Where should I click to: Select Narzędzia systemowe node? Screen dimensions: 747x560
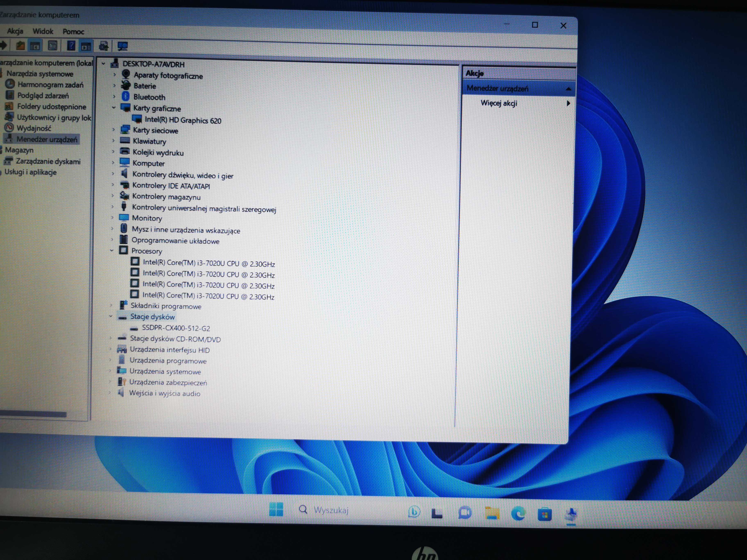click(x=40, y=74)
